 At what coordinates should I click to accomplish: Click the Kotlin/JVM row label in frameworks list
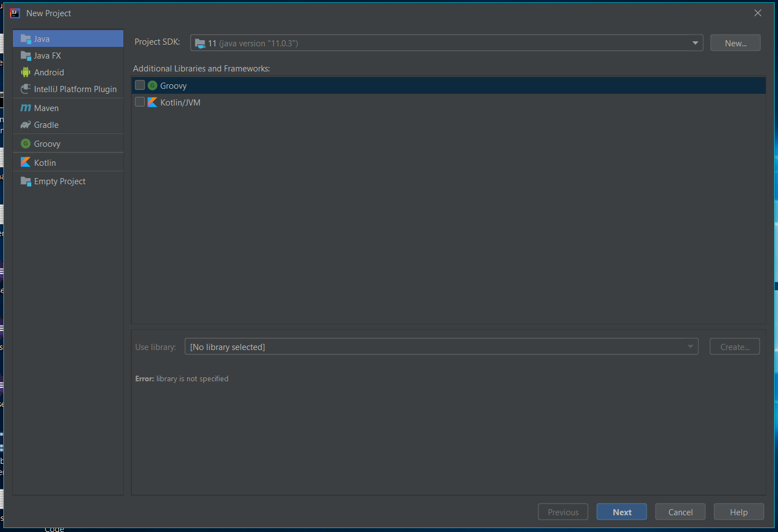coord(180,103)
